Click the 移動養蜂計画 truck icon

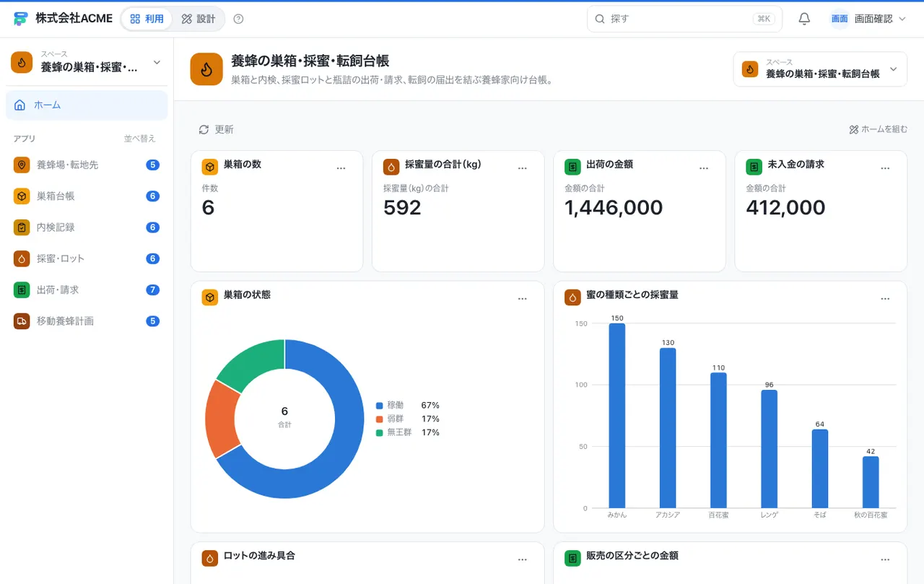pyautogui.click(x=22, y=321)
